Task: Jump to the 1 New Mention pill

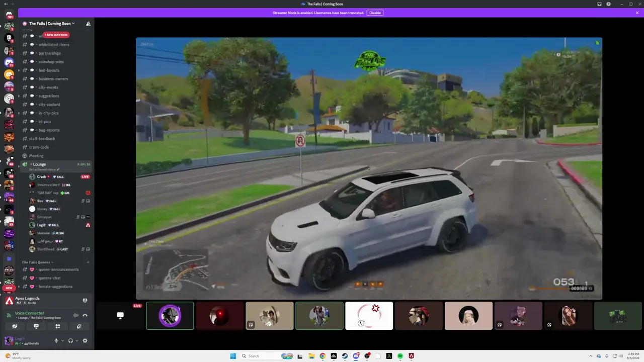Action: pyautogui.click(x=56, y=35)
